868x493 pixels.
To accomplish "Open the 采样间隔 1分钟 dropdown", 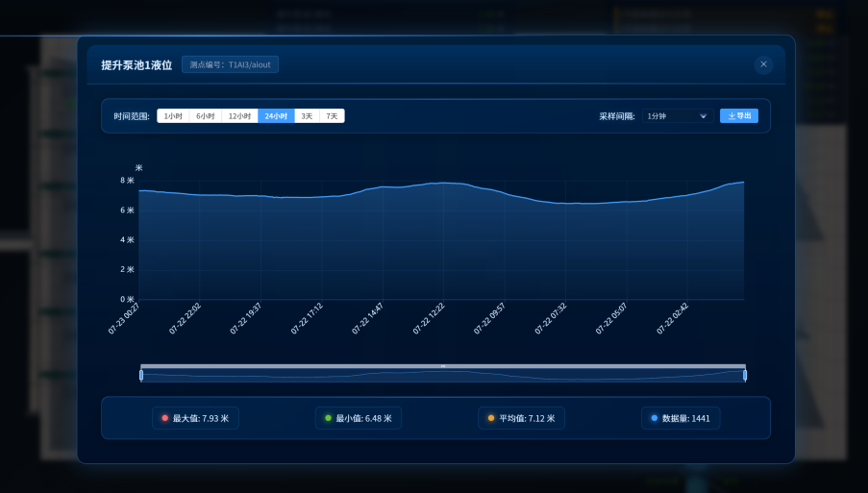I will 678,115.
